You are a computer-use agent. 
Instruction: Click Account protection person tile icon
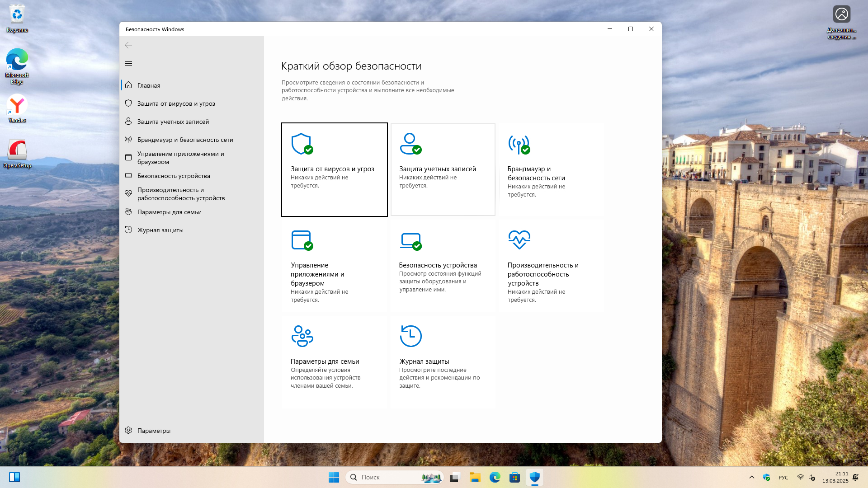pos(410,144)
